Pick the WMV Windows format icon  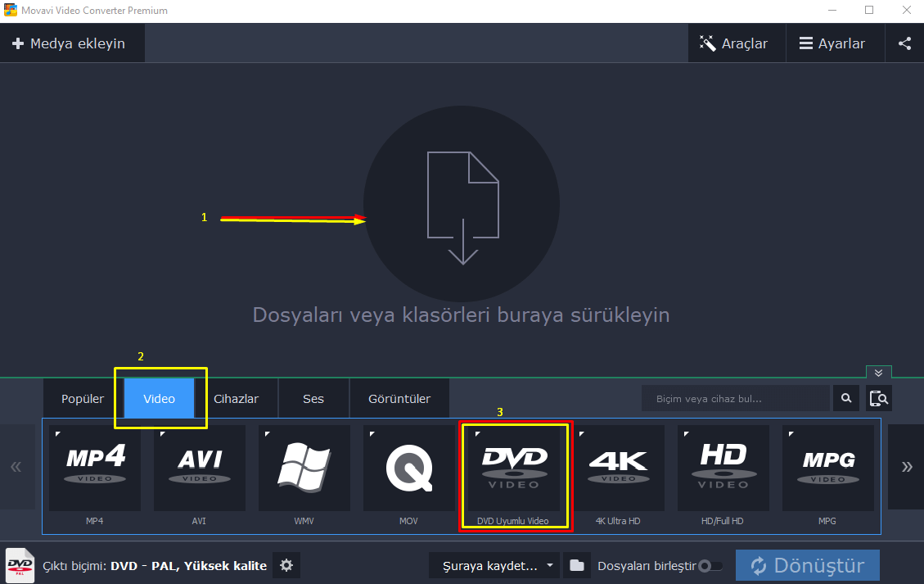[x=304, y=468]
